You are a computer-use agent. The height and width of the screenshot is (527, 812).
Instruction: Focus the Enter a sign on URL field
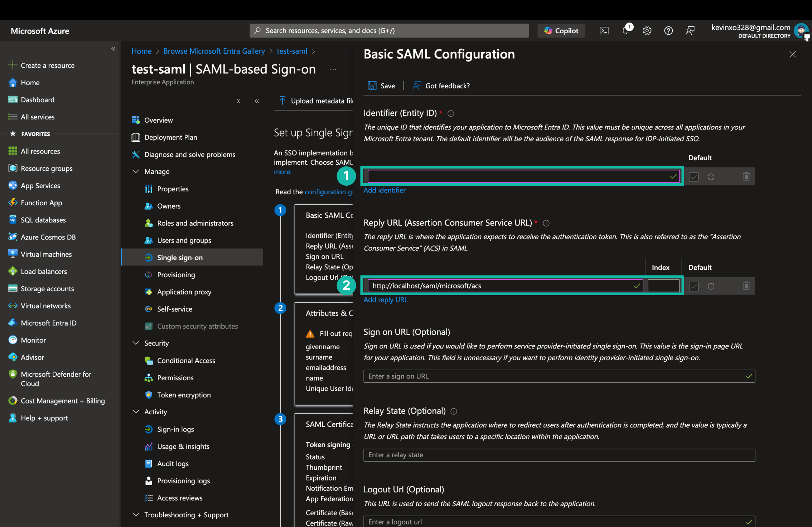(559, 376)
